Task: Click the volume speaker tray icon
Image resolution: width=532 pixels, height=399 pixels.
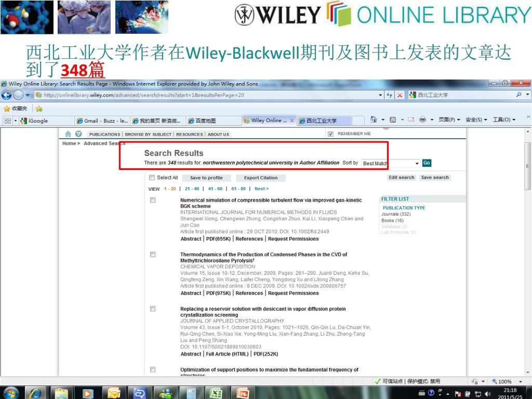Action: coord(488,394)
